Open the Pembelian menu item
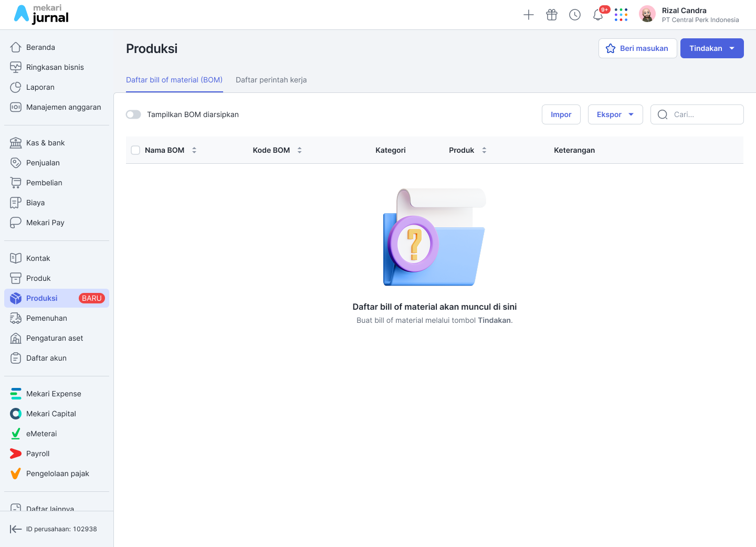 click(x=57, y=183)
